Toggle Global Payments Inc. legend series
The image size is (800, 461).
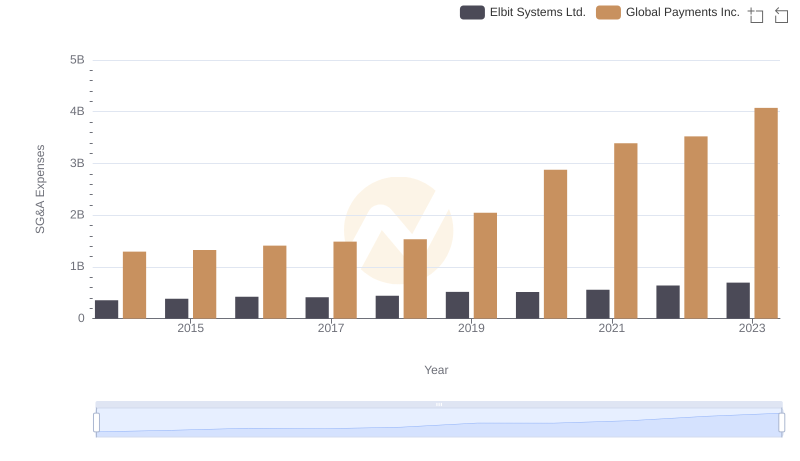click(x=667, y=12)
